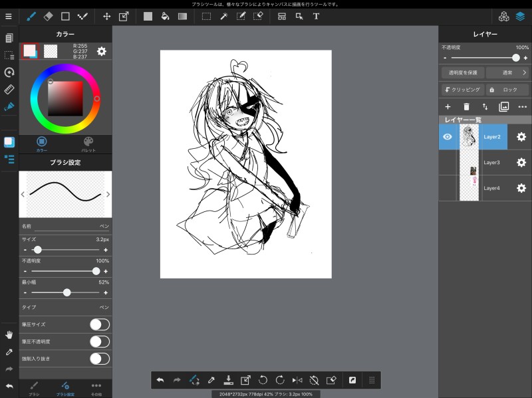Toggle 筆圧不透明度 switch
The height and width of the screenshot is (398, 532).
point(100,342)
